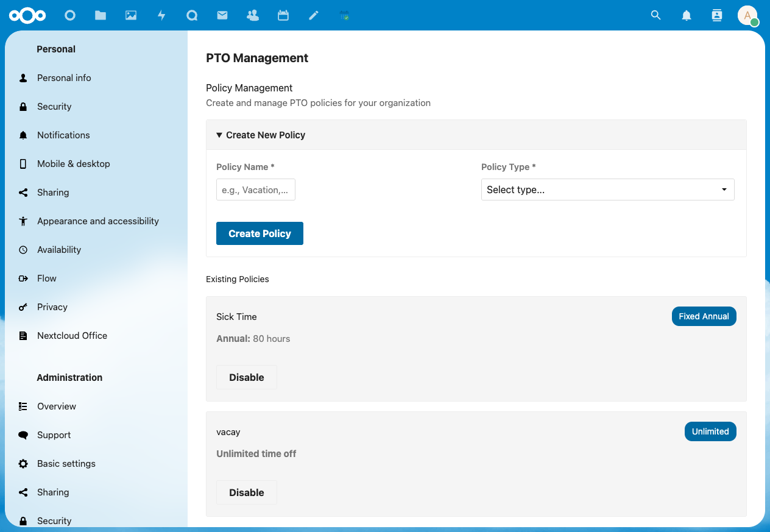Open the Talk app icon
This screenshot has height=532, width=770.
click(192, 15)
